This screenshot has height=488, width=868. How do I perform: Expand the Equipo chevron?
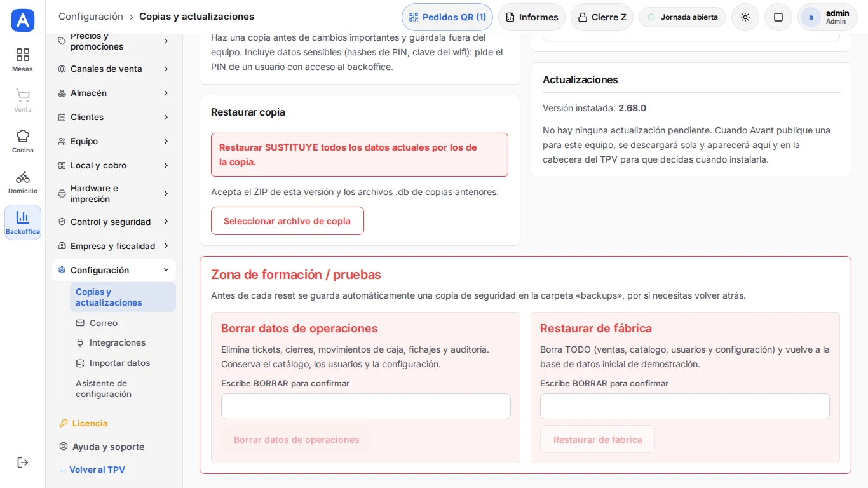click(x=166, y=141)
